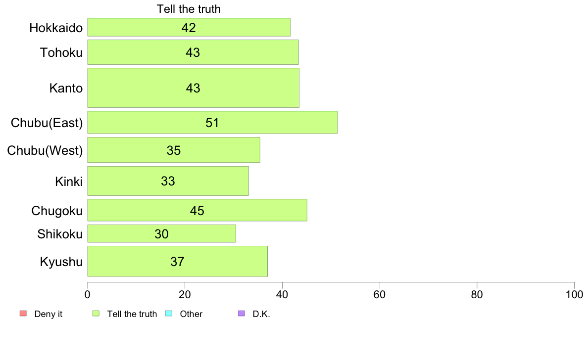
Task: Click the green Tell the truth legend swatch
Action: coord(96,314)
